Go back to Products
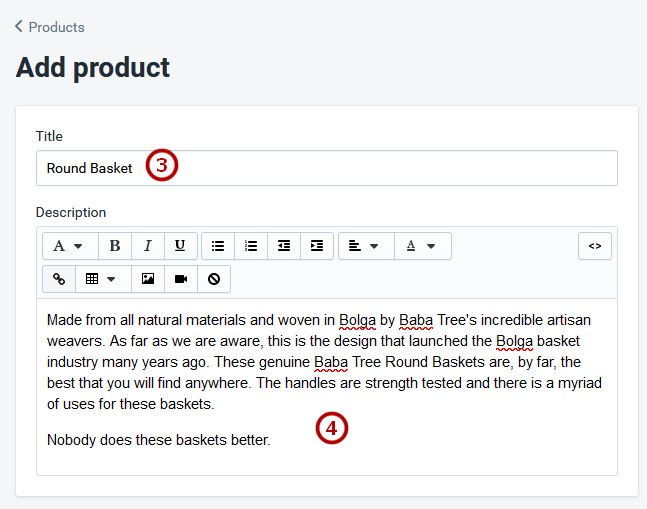The image size is (647, 509). [x=56, y=27]
